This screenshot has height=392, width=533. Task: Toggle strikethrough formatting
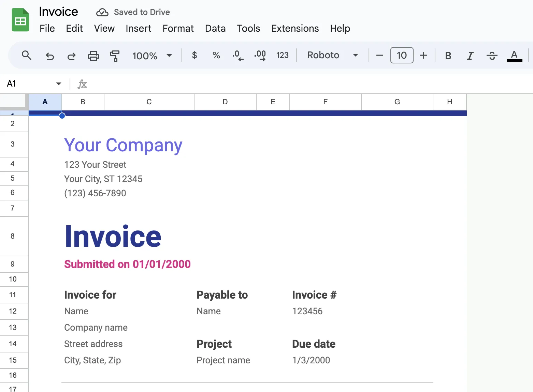[492, 56]
